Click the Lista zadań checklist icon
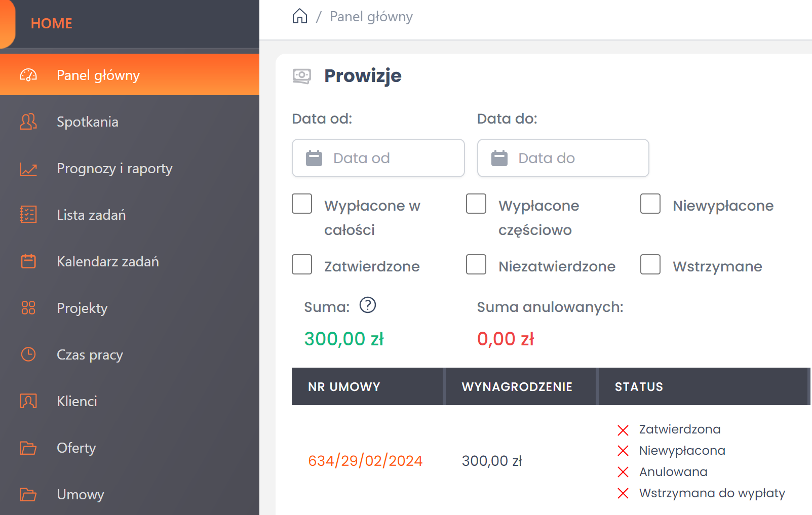This screenshot has height=515, width=812. click(28, 215)
